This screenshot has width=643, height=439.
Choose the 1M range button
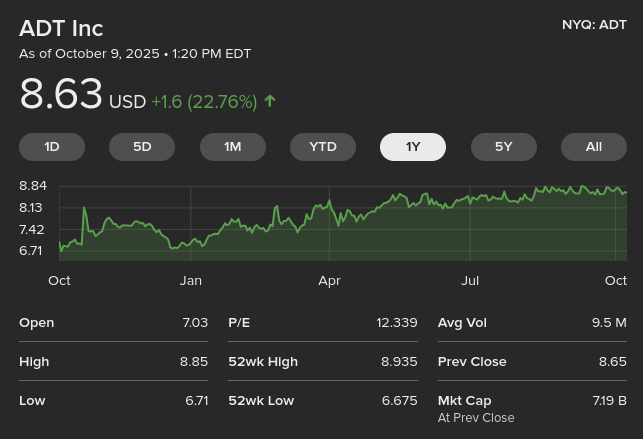pos(232,147)
